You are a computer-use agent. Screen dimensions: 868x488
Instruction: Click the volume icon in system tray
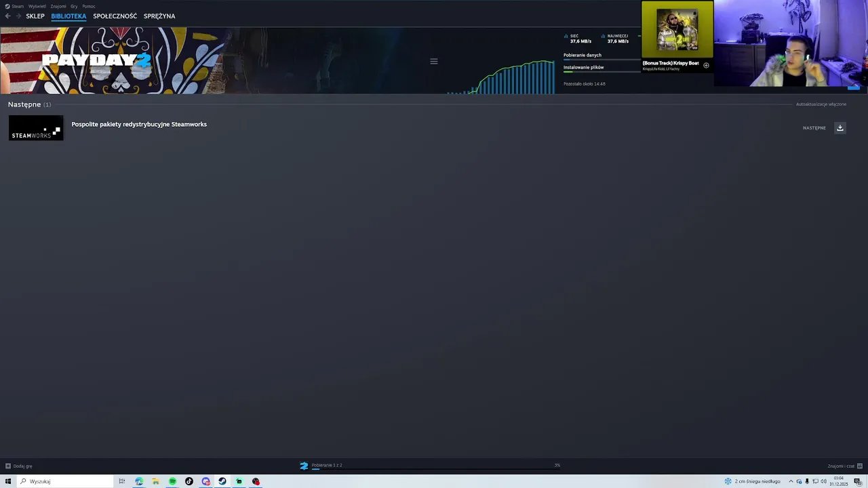tap(823, 481)
